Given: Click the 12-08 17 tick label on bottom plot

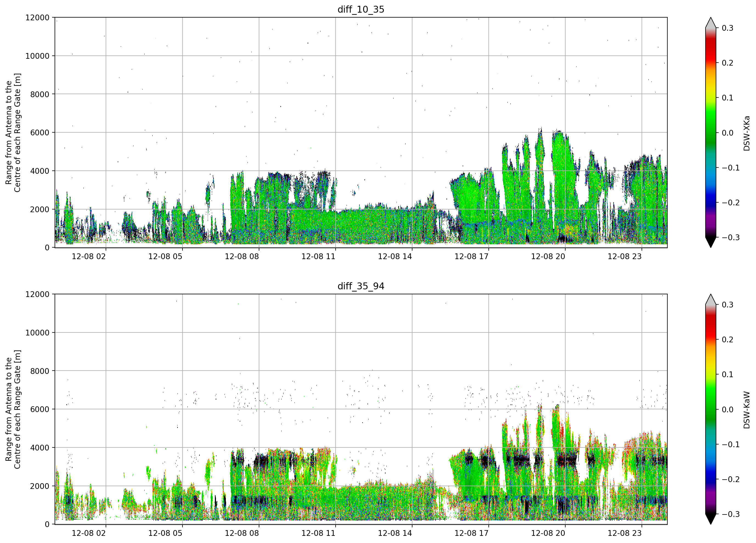Looking at the screenshot, I should tap(471, 533).
